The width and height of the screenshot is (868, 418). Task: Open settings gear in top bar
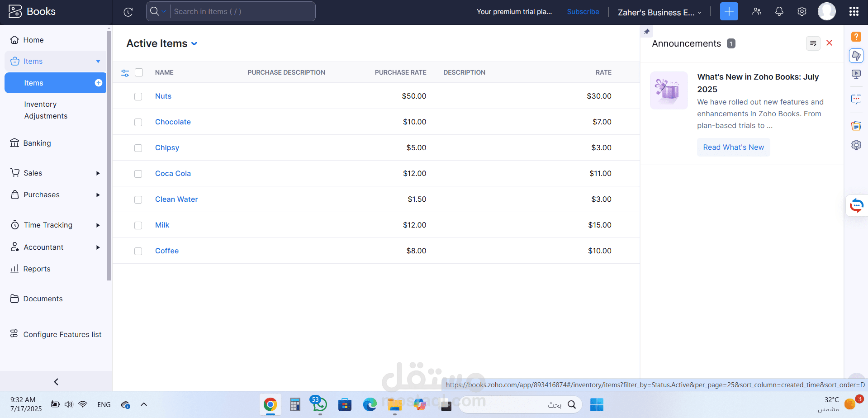coord(802,11)
